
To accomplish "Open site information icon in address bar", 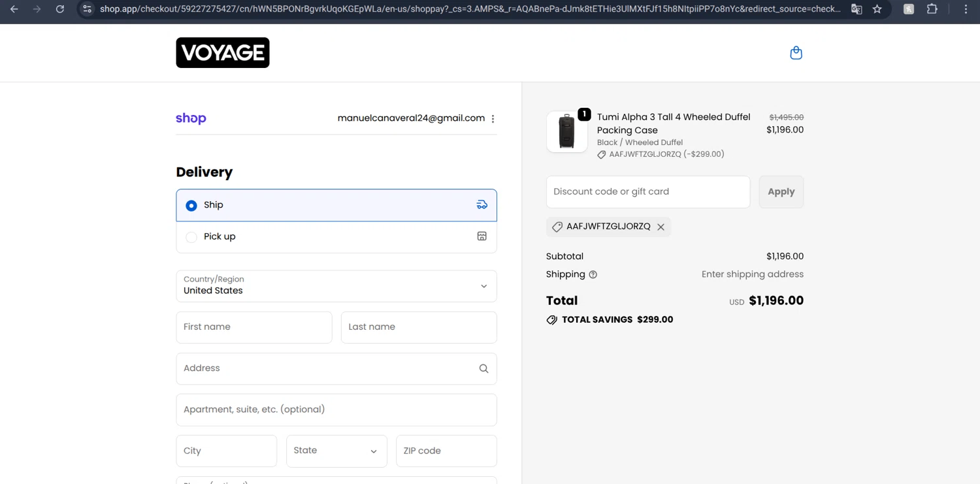I will pyautogui.click(x=87, y=9).
